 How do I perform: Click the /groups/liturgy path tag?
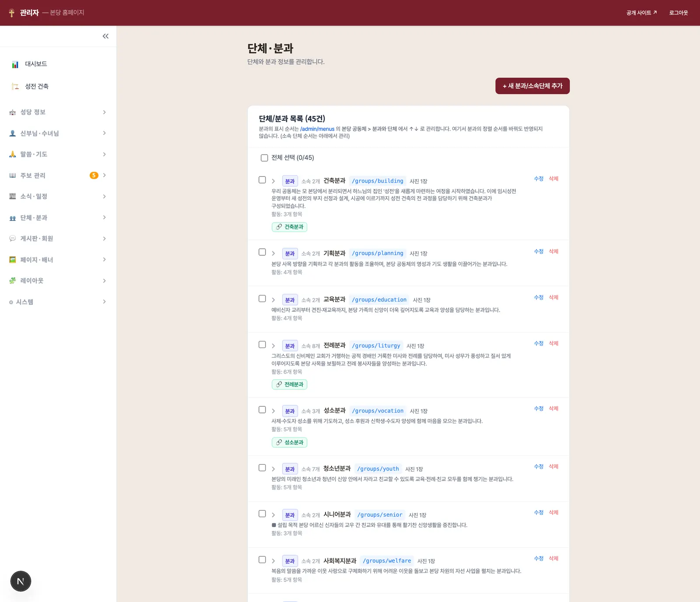(376, 345)
